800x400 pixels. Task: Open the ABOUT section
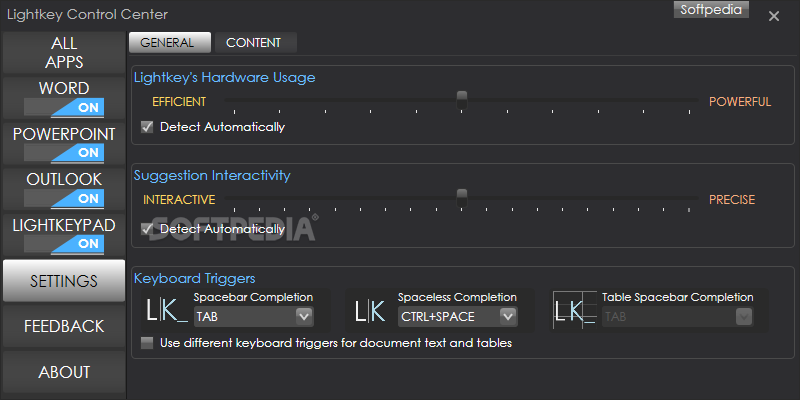64,372
